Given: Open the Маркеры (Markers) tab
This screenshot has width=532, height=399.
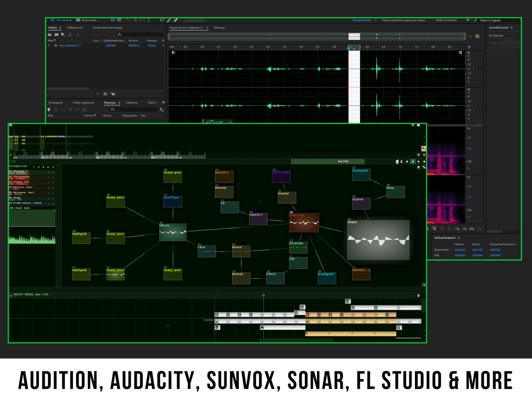Looking at the screenshot, I should pos(110,103).
